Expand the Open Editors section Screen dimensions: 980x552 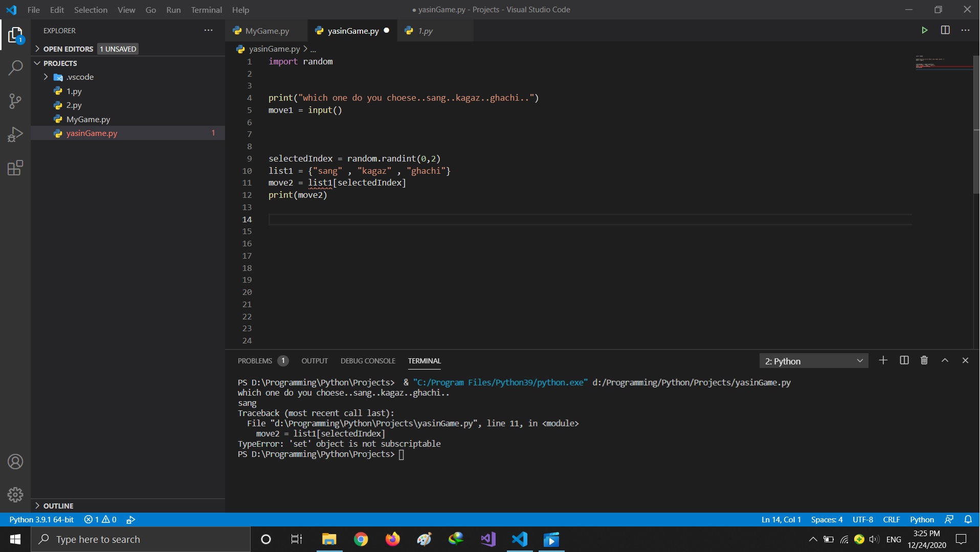pos(68,49)
